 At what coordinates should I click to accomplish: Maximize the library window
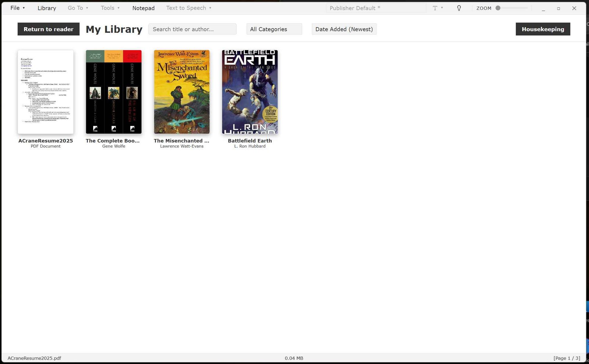(558, 8)
